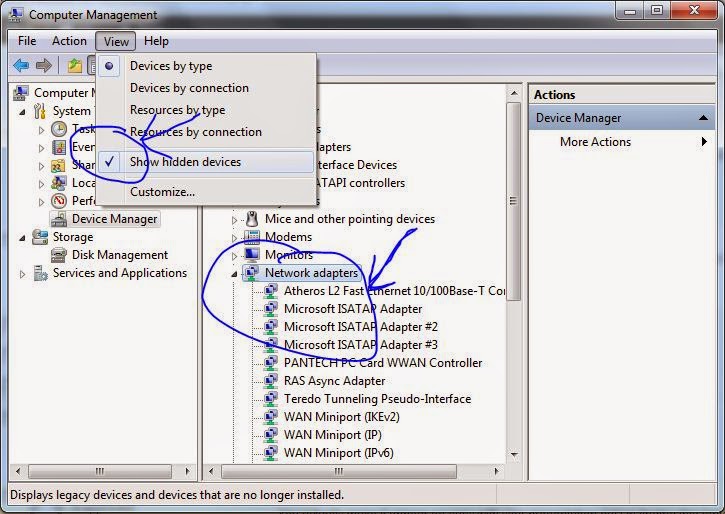Collapse the System Tools tree node
Screen dimensions: 725x514
22,112
